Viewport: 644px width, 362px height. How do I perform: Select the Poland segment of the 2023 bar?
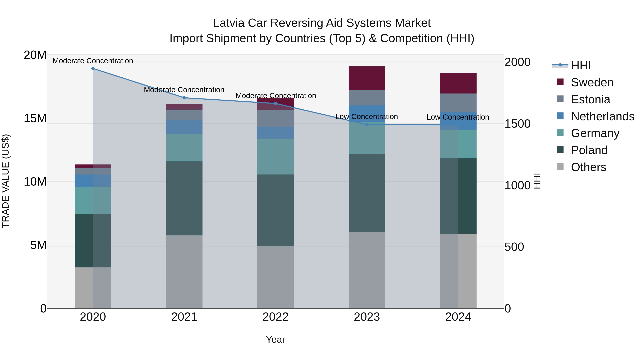[x=367, y=193]
